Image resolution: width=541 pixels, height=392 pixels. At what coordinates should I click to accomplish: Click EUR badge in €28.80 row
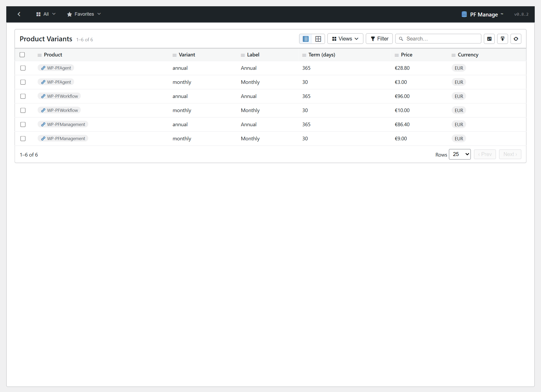459,68
